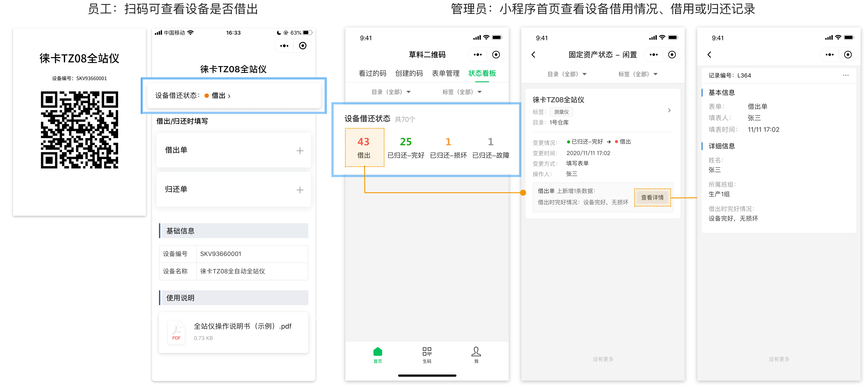Image resolution: width=868 pixels, height=388 pixels.
Task: Open options dots beside 记录编号 L364
Action: 846,75
